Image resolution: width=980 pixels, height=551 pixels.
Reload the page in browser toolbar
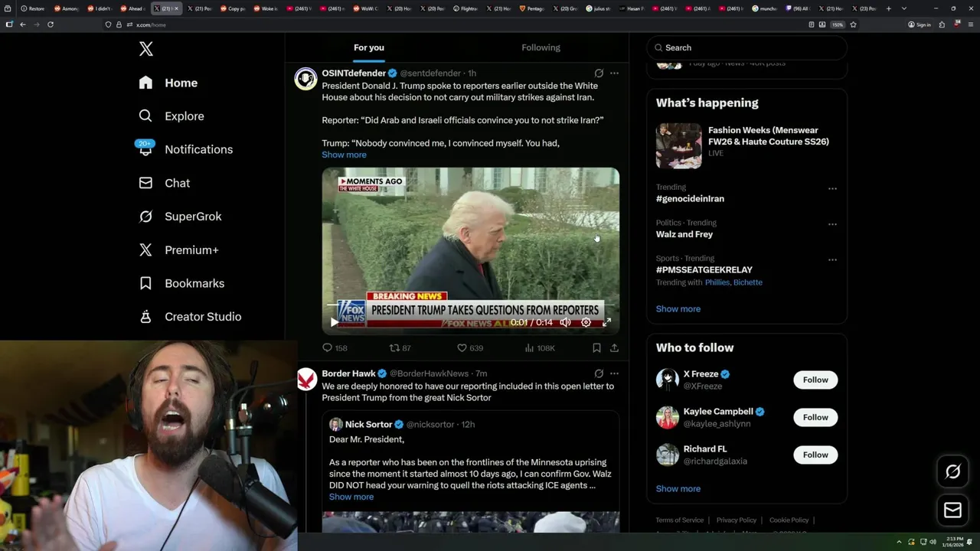(51, 24)
